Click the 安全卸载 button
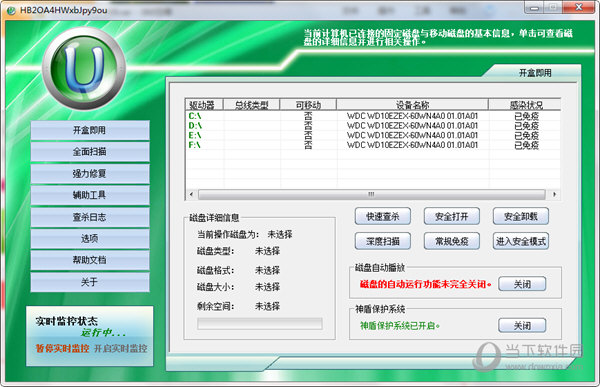600x387 pixels. tap(521, 216)
